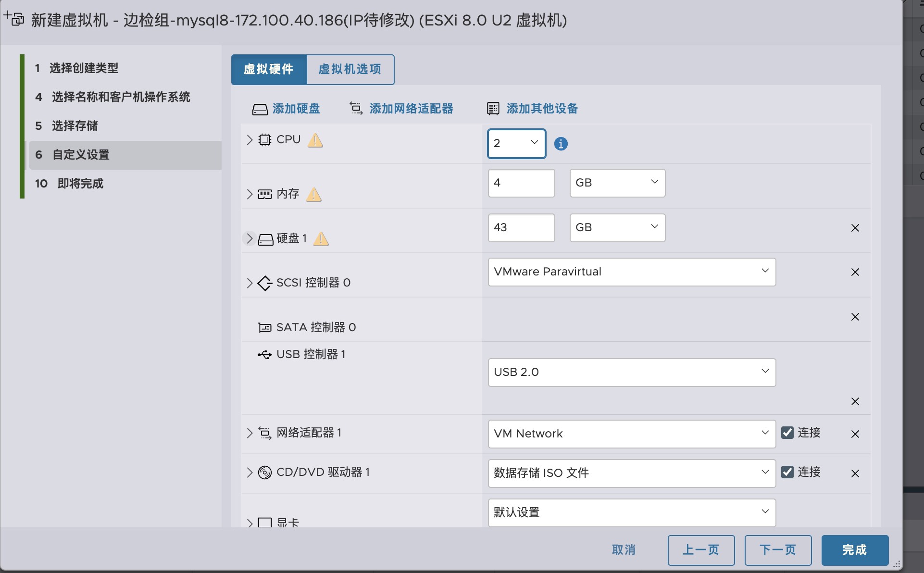Click the CPU info icon

coord(561,144)
